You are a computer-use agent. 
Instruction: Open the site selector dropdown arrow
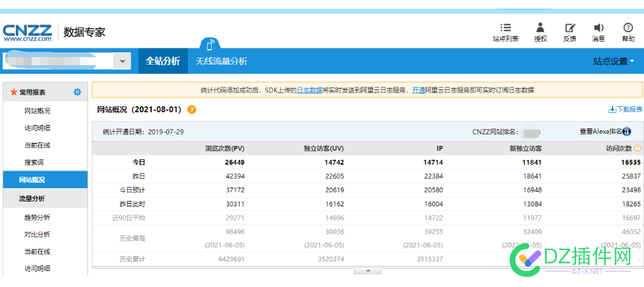pos(122,61)
